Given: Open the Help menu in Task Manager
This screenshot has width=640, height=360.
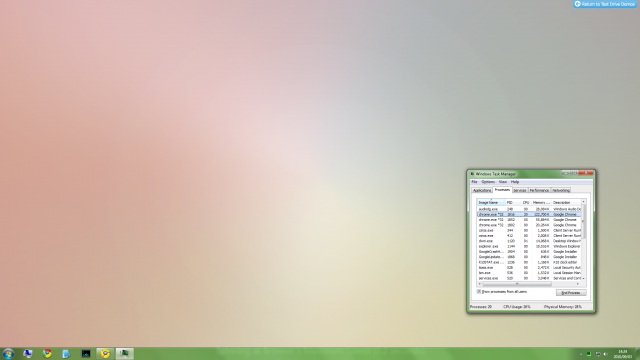Looking at the screenshot, I should [515, 182].
